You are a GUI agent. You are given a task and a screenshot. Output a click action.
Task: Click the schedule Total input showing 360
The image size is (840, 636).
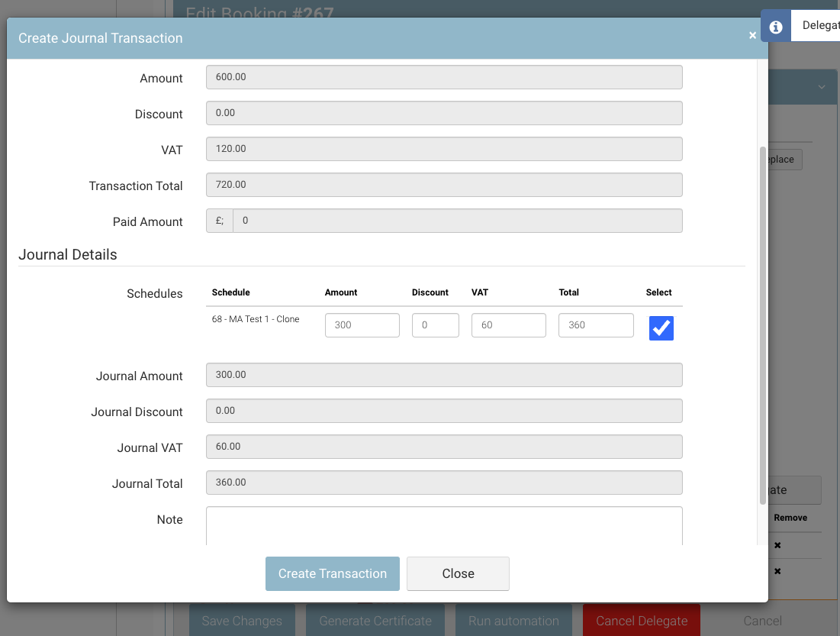tap(595, 325)
